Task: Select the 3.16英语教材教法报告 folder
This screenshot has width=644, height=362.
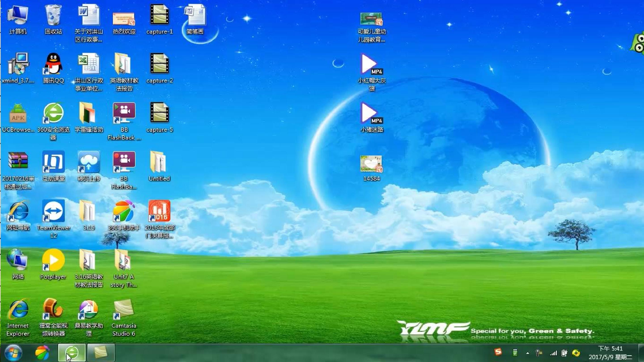Action: click(x=89, y=268)
